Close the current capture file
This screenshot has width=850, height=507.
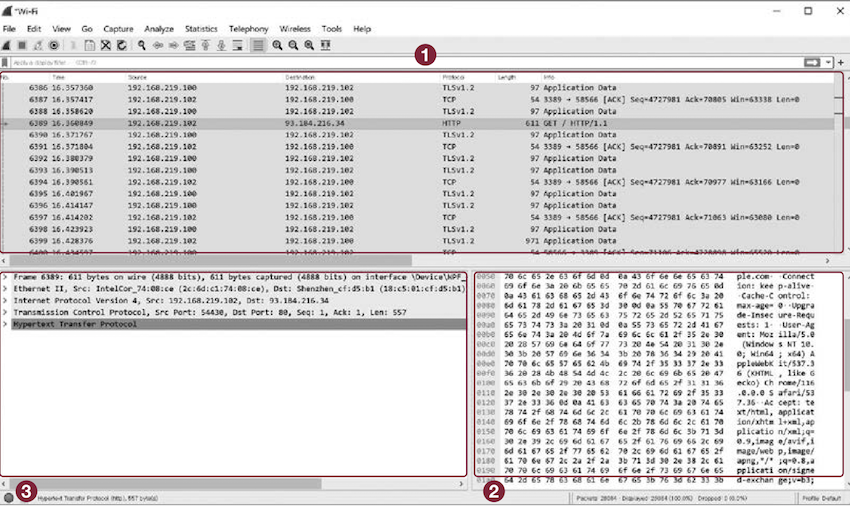click(x=106, y=46)
